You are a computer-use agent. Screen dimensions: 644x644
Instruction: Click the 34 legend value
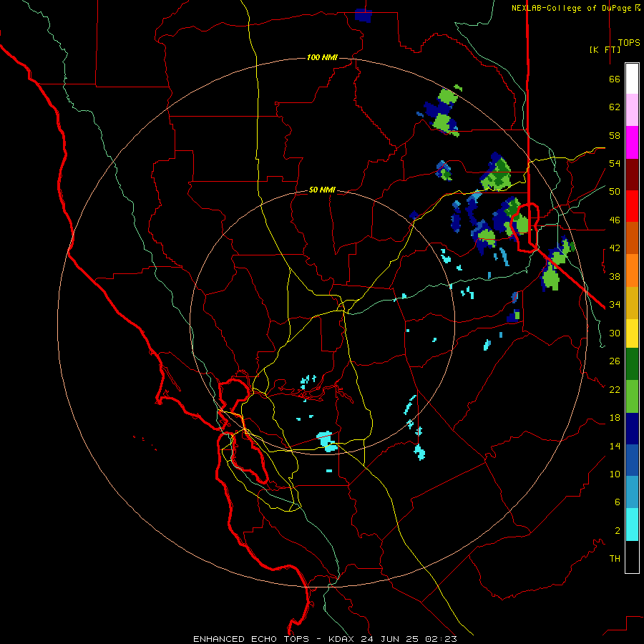tap(615, 305)
